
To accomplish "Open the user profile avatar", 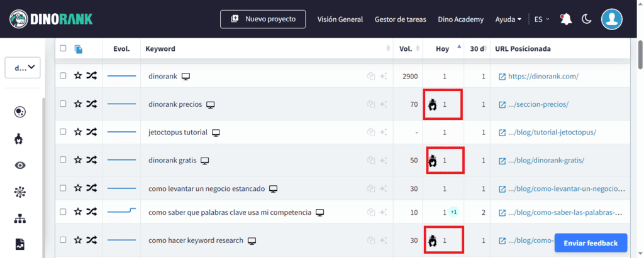I will point(611,19).
